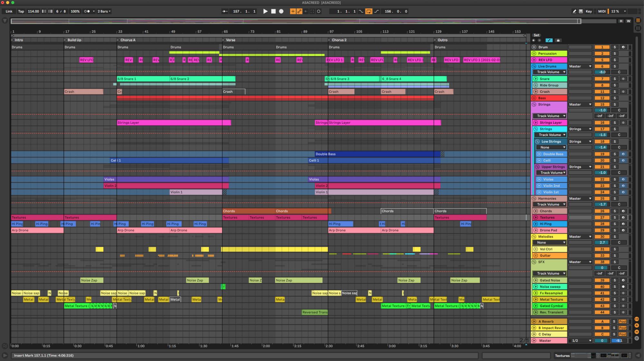
Task: Click the Link button
Action: (x=9, y=11)
